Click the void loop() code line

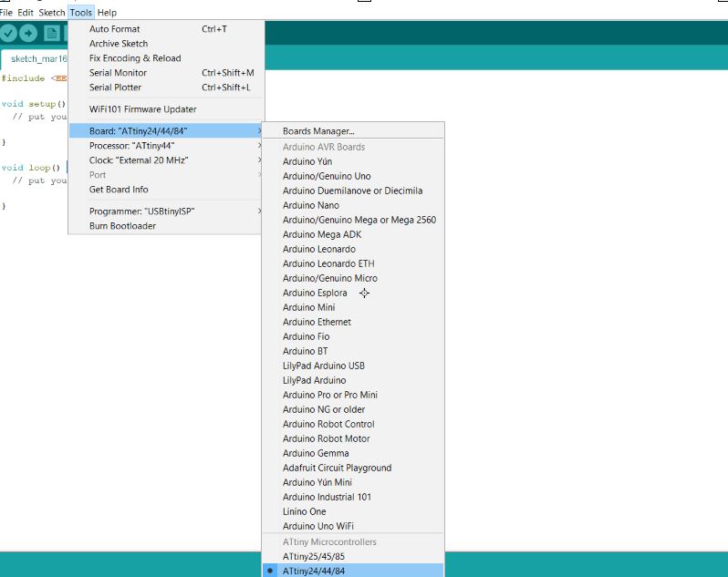coord(31,168)
